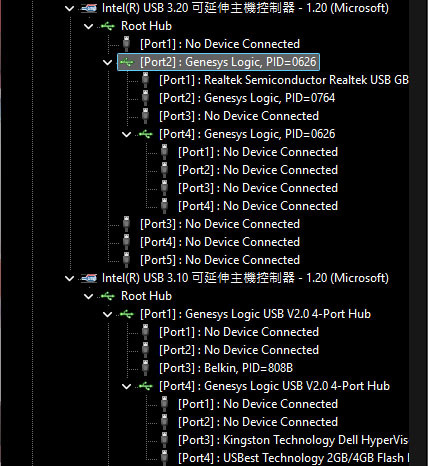The width and height of the screenshot is (428, 466).
Task: Click the plug icon beside Belkin PID=808B
Action: pos(145,368)
